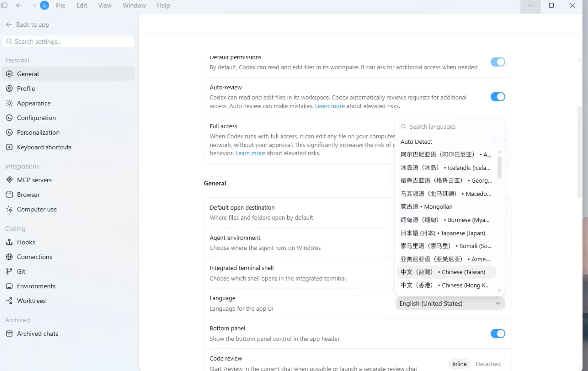Click the language list scroll-down arrow
Screen dimensions: 588x371
[499, 291]
